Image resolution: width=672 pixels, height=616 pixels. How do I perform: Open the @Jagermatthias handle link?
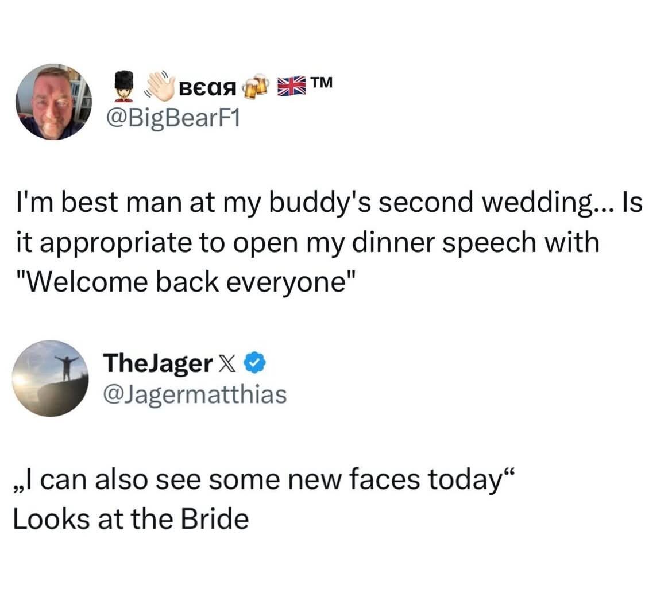194,394
